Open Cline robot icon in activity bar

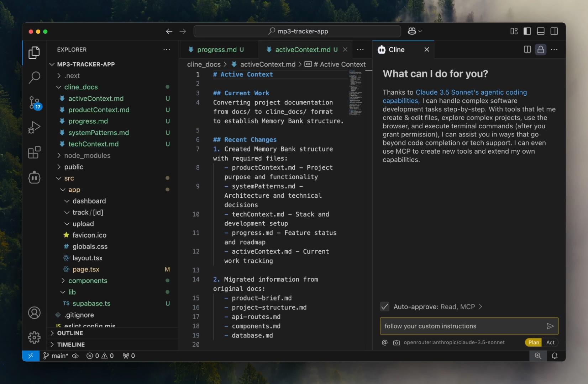point(34,177)
